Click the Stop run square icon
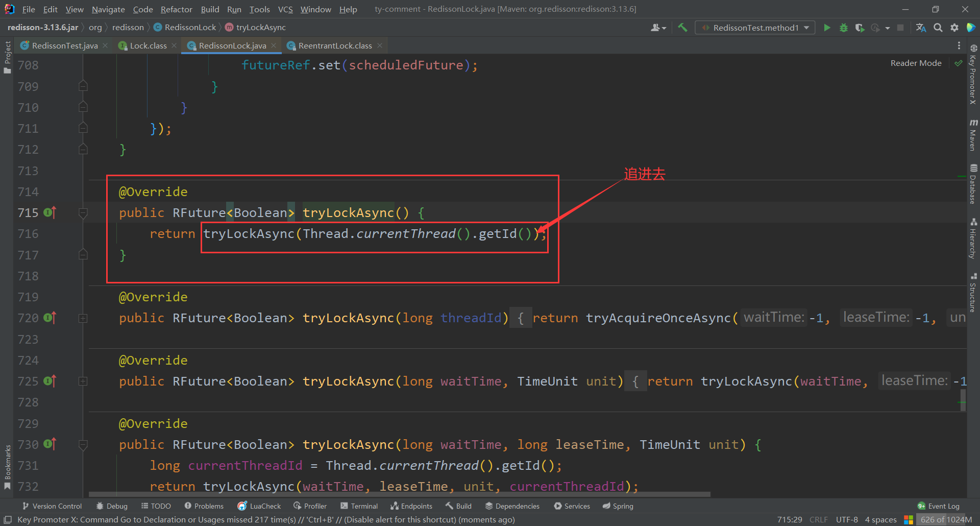980x526 pixels. coord(900,28)
